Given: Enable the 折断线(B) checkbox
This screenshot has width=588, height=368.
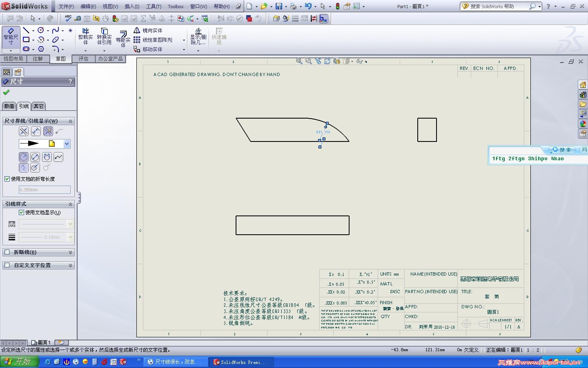Looking at the screenshot, I should click(x=7, y=252).
